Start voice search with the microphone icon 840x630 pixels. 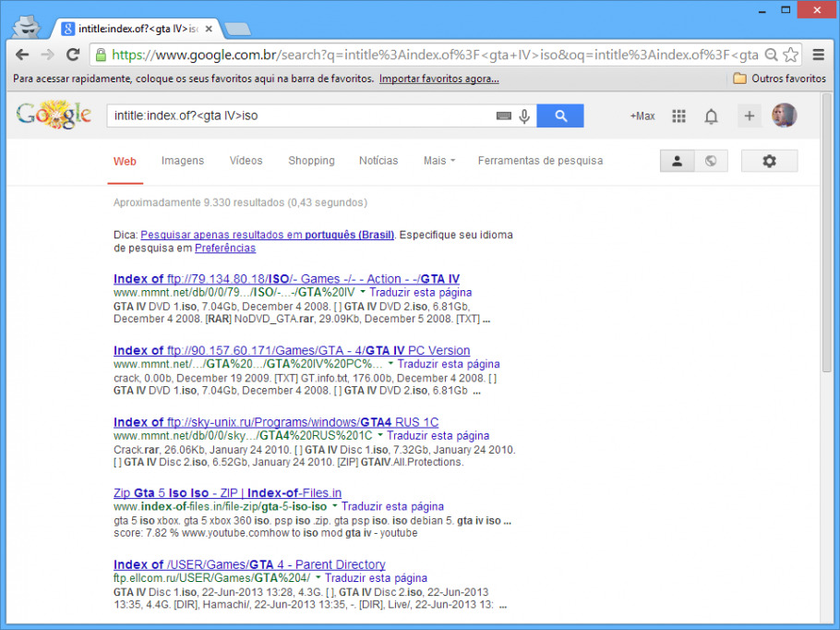coord(524,115)
